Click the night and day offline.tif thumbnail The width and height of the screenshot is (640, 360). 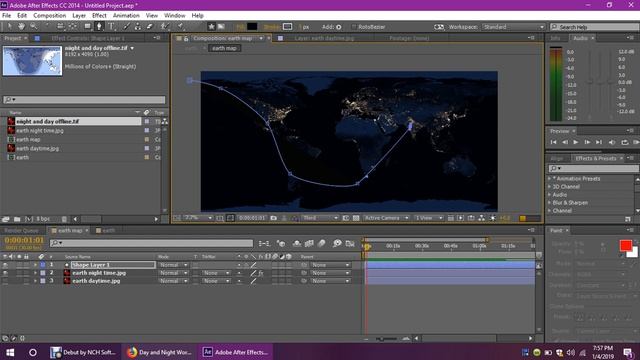pos(32,61)
